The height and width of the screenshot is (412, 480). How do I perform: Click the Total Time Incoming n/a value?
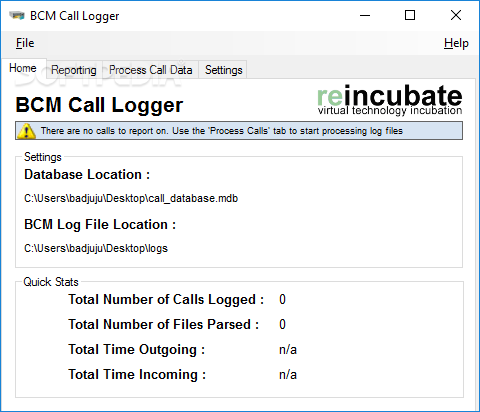(x=288, y=374)
